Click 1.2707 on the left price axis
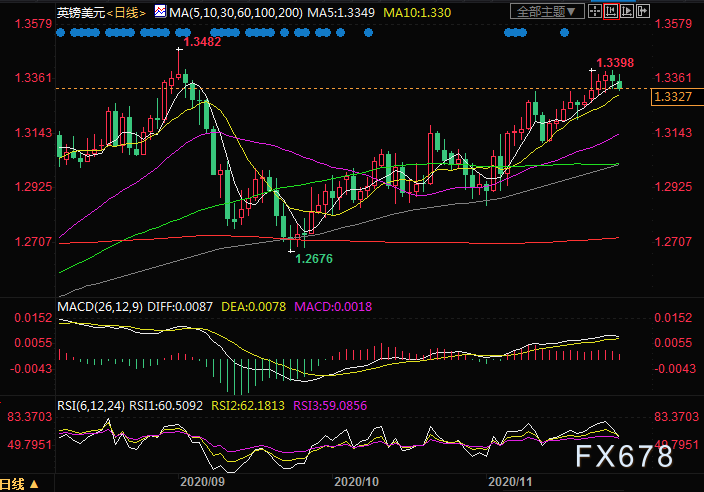Viewport: 704px width, 492px height. tap(33, 242)
